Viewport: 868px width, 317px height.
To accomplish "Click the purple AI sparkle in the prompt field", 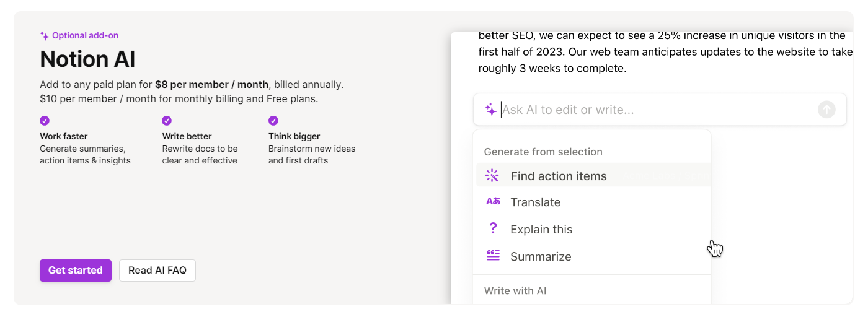I will coord(491,110).
